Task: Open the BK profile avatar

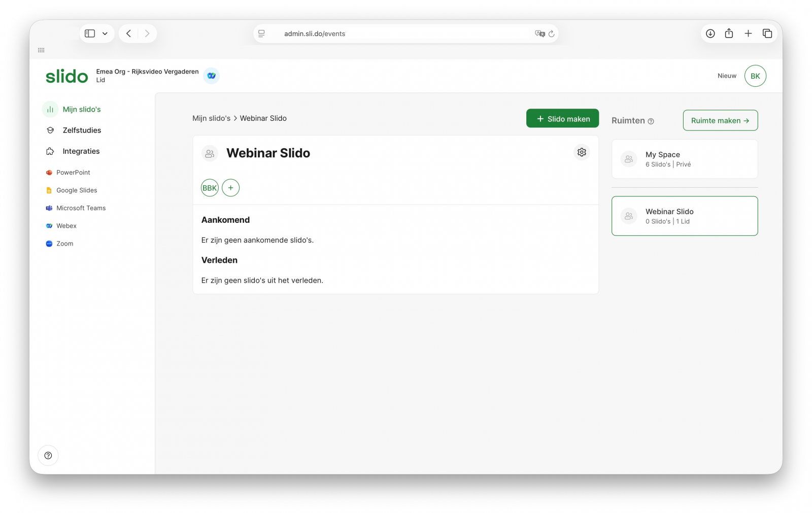Action: (755, 76)
